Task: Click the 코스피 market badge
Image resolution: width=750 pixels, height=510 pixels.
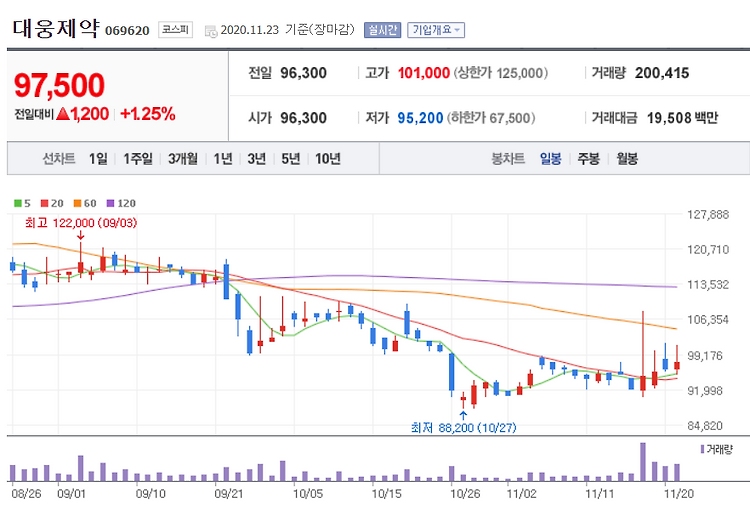Action: pyautogui.click(x=176, y=30)
